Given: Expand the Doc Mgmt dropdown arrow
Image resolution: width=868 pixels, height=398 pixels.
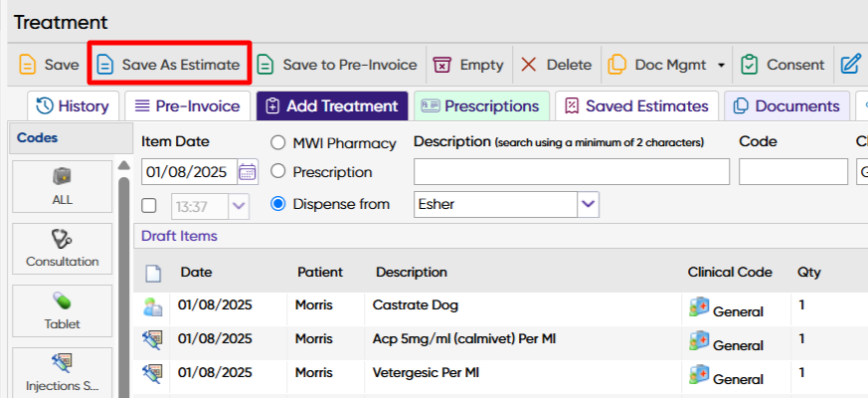Looking at the screenshot, I should pos(721,66).
